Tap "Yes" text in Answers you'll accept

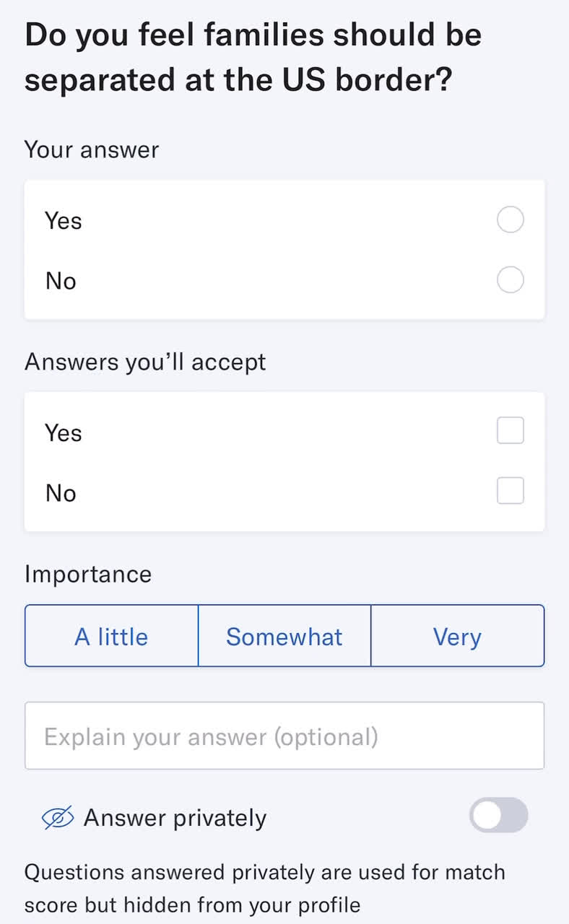(64, 432)
